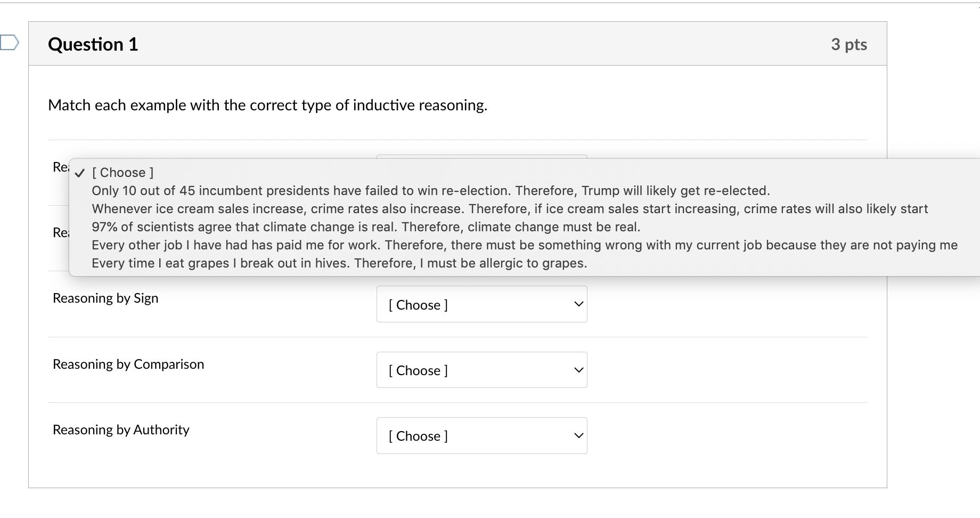The image size is (980, 518).
Task: Click the Reasoning by Comparison label
Action: pyautogui.click(x=128, y=364)
